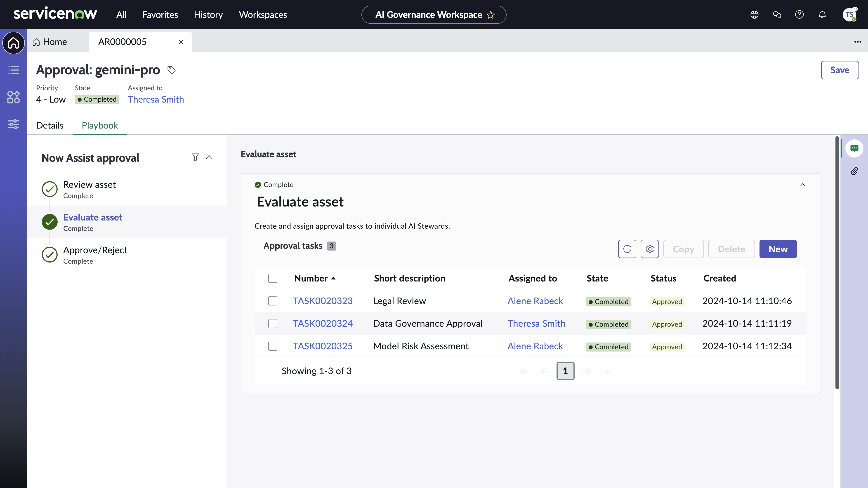The image size is (868, 488).
Task: Open the sliders settings sidebar icon
Action: pos(14,124)
